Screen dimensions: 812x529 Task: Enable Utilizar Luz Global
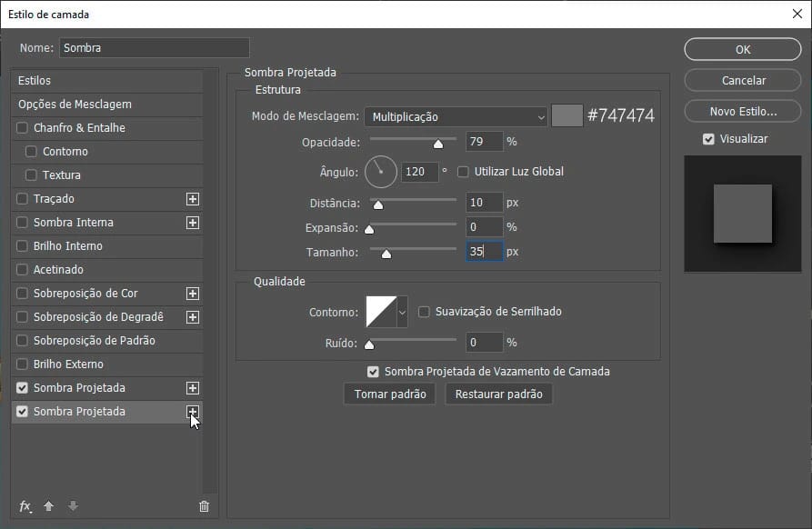pyautogui.click(x=463, y=171)
